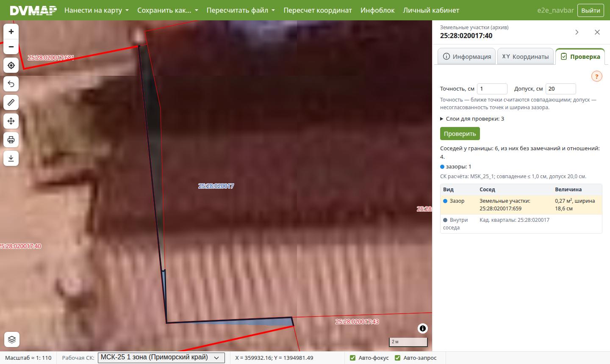
Task: Toggle the Авто-запрос checkbox
Action: point(397,358)
